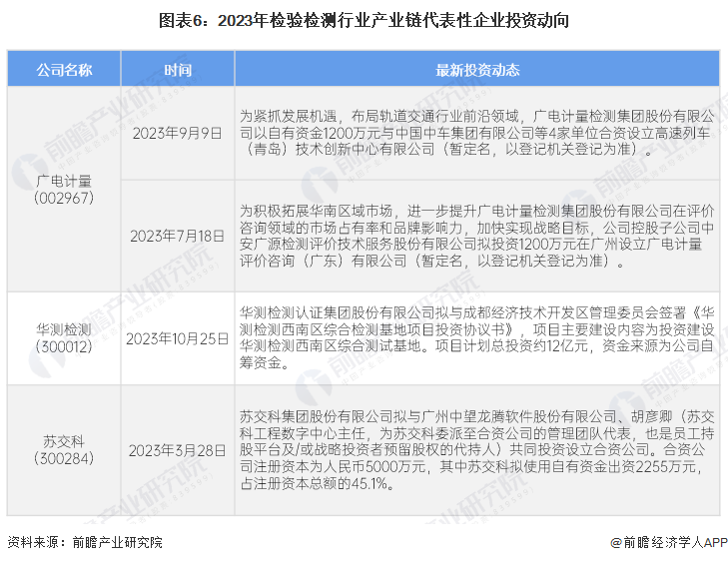728x563 pixels.
Task: Click the paragraph starting 为积极拓展华南区域市场
Action: pos(476,236)
